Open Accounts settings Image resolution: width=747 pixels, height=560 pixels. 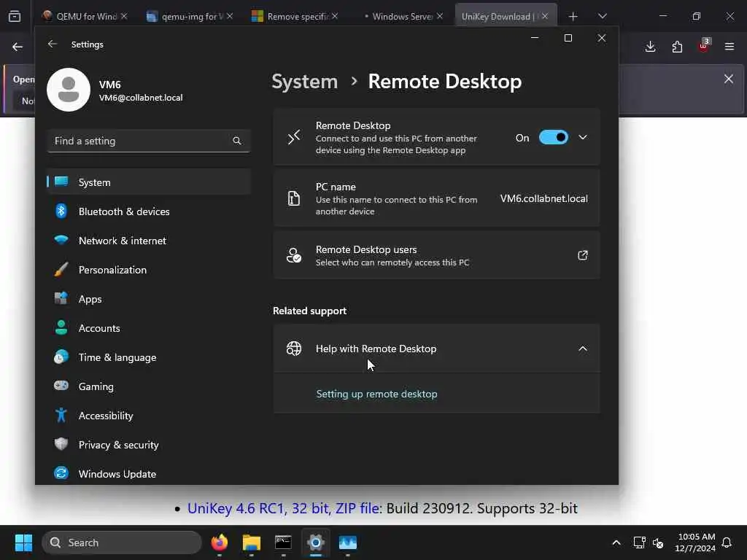(x=149, y=328)
